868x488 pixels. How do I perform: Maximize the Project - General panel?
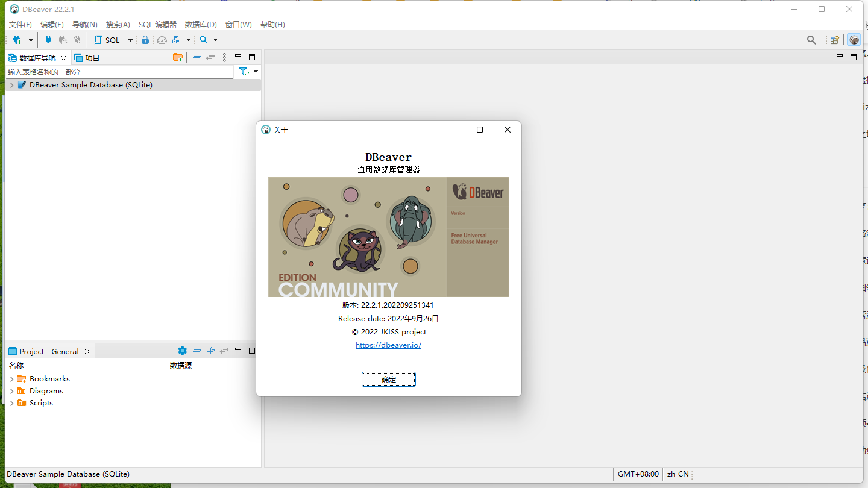click(x=251, y=350)
